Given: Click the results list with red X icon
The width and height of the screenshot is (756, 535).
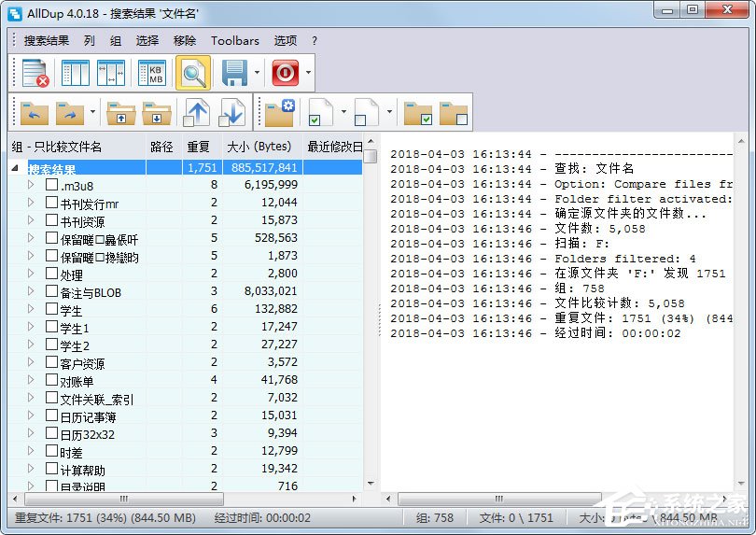Looking at the screenshot, I should [x=35, y=73].
